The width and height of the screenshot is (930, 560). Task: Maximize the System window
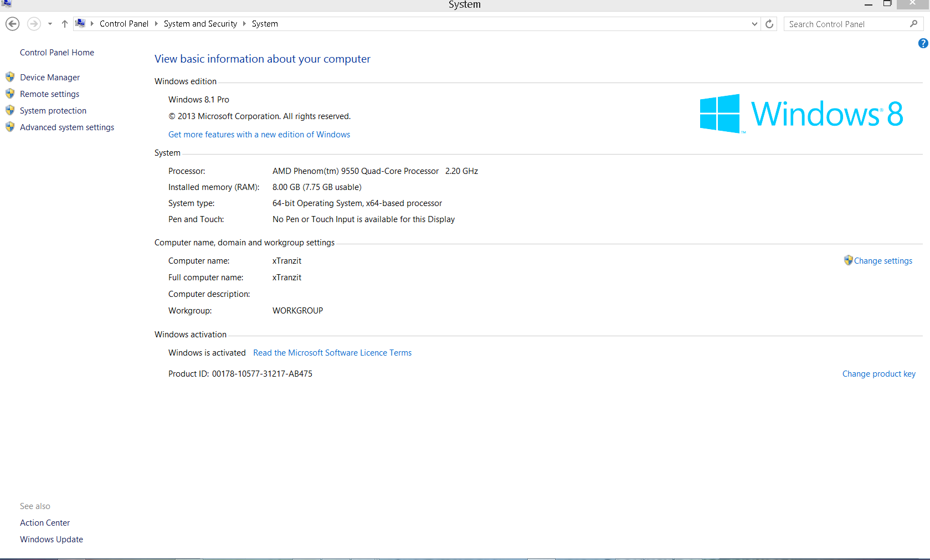[x=887, y=4]
